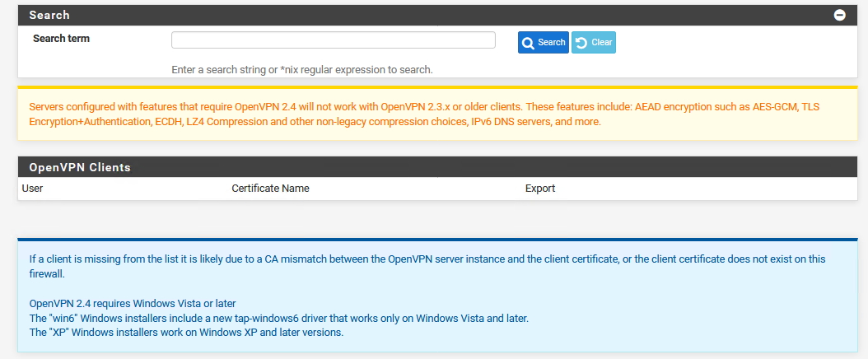Select the Certificate Name column header

[270, 188]
